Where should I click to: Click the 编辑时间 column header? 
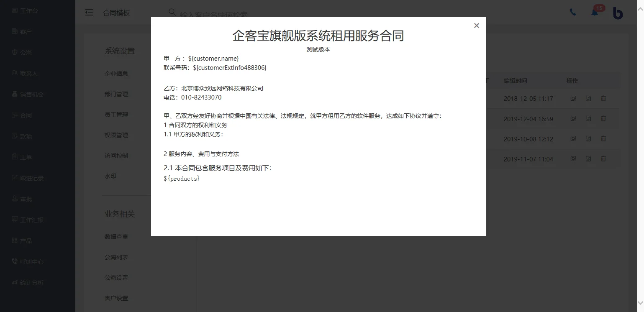click(515, 81)
